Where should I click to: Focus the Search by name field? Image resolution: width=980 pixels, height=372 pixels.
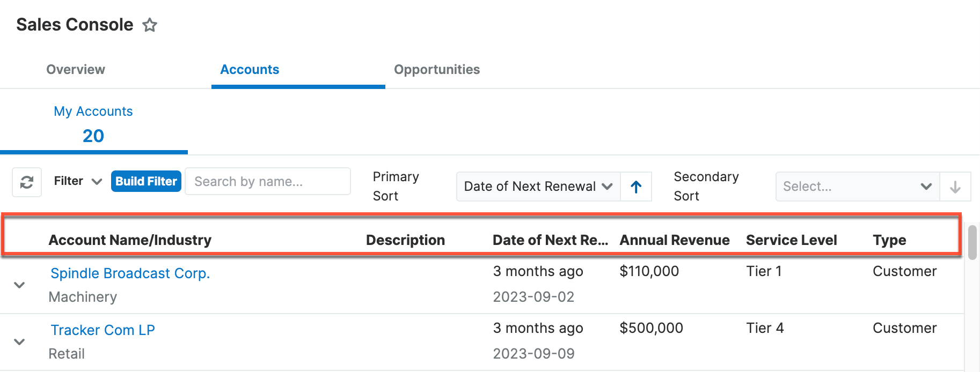click(268, 181)
